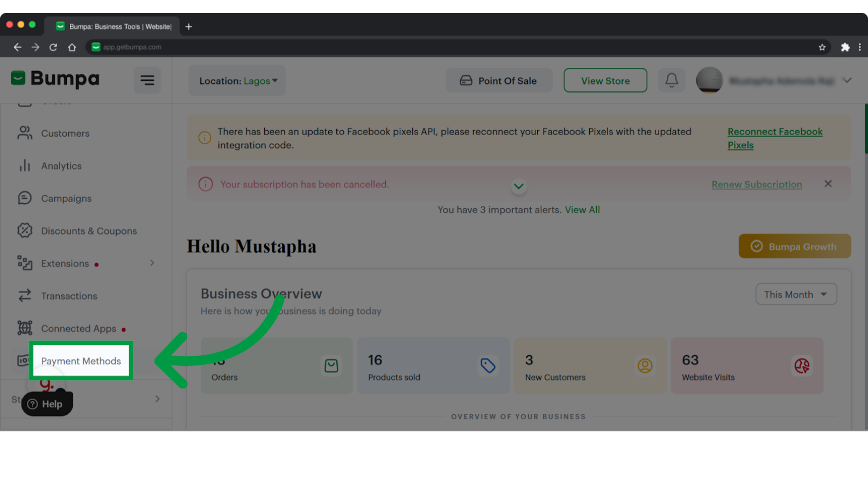The height and width of the screenshot is (488, 868).
Task: Toggle the hamburger sidebar menu
Action: point(147,80)
